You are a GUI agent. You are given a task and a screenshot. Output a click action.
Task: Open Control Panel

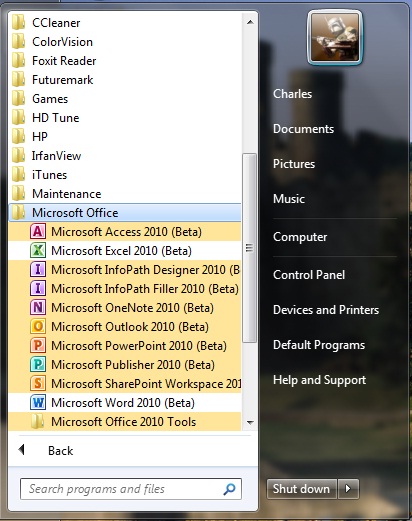(309, 275)
